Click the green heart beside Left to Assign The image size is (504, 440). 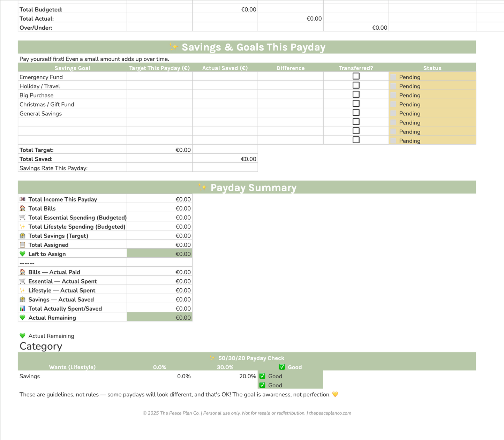(23, 253)
